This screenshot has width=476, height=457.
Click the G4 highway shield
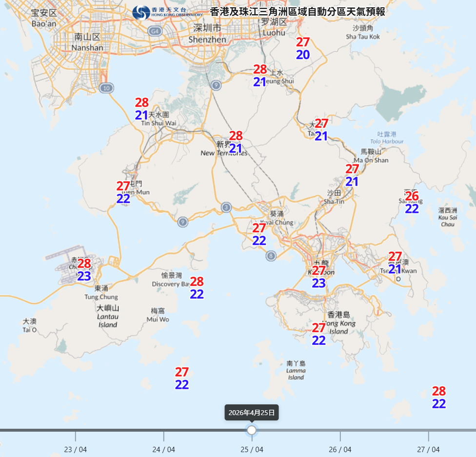(155, 31)
